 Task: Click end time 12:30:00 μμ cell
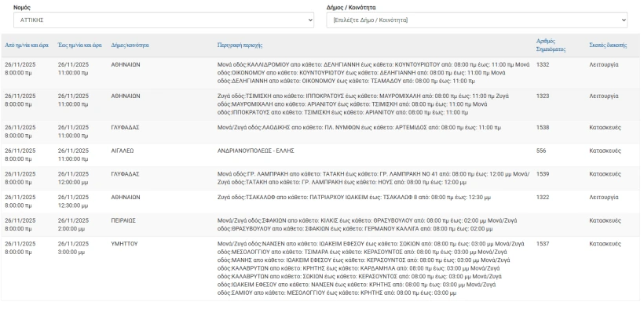point(73,202)
